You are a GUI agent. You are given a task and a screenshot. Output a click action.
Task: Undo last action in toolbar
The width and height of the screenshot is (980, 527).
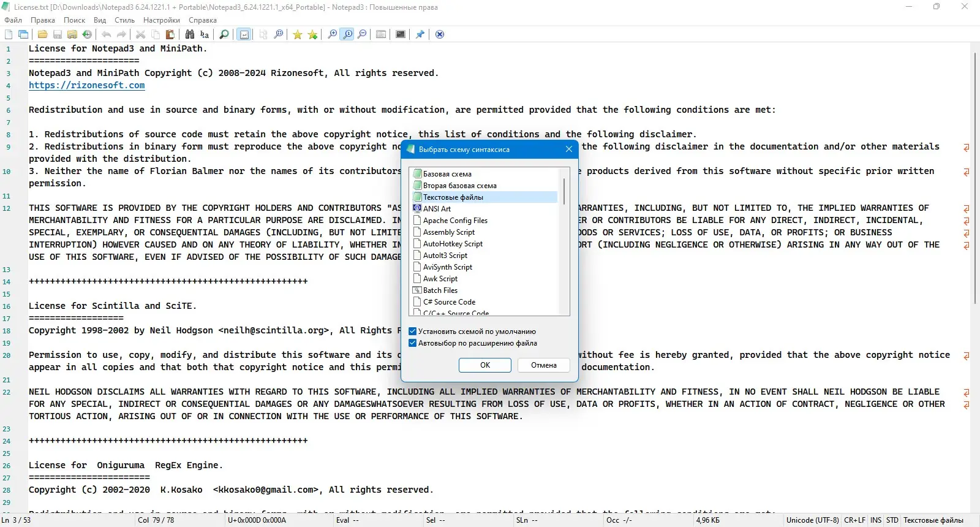coord(107,34)
